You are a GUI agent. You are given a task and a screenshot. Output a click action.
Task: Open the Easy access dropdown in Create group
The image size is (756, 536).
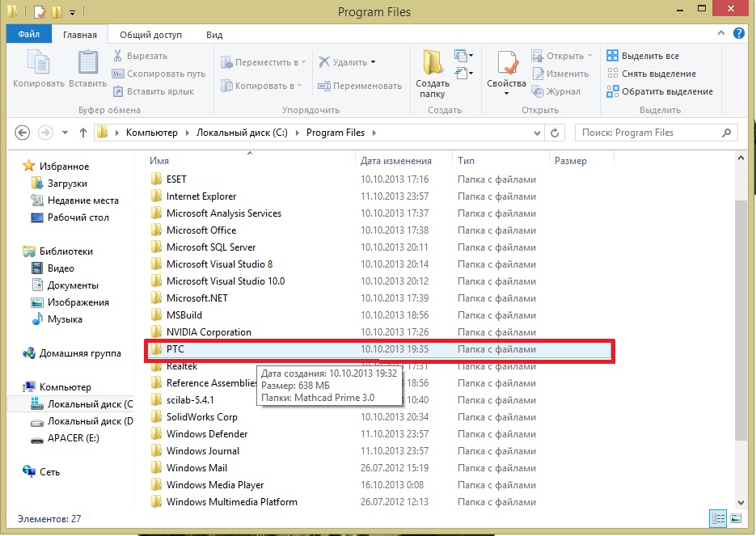463,74
